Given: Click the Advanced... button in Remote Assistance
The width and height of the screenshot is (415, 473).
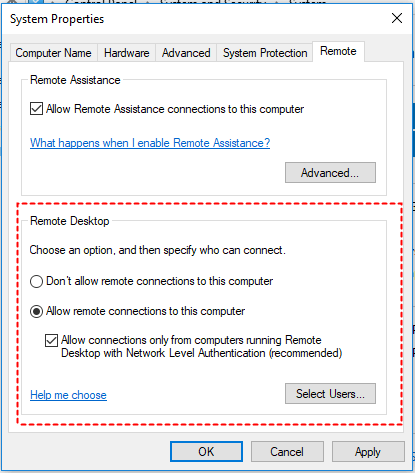Looking at the screenshot, I should click(x=330, y=173).
